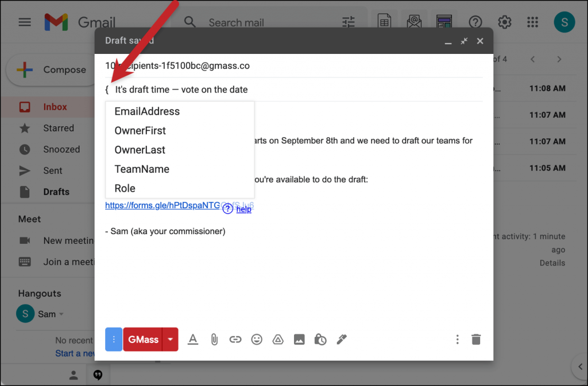588x386 pixels.
Task: Open the Google apps grid
Action: (x=532, y=22)
